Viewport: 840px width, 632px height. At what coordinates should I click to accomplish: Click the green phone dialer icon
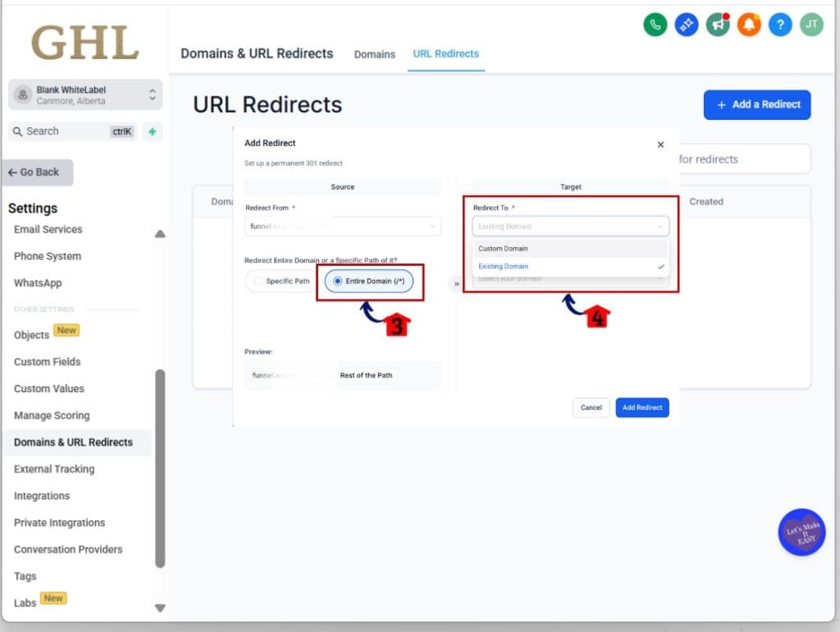(x=655, y=25)
